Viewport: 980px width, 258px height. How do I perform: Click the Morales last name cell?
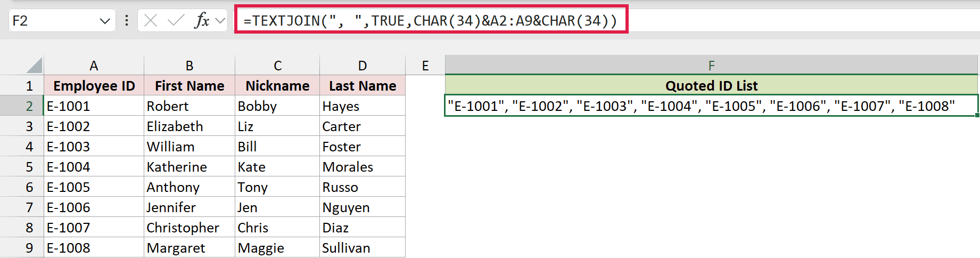tap(363, 167)
